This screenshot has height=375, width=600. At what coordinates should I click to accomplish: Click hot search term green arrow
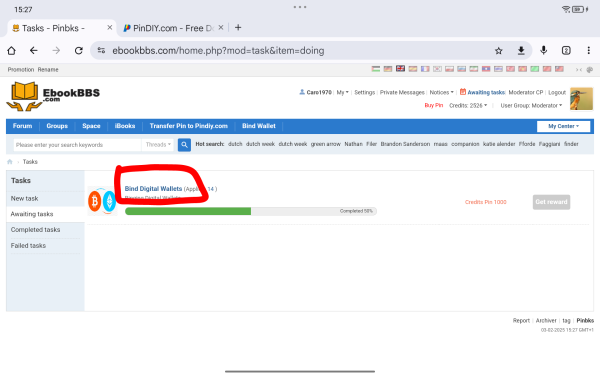click(x=326, y=144)
